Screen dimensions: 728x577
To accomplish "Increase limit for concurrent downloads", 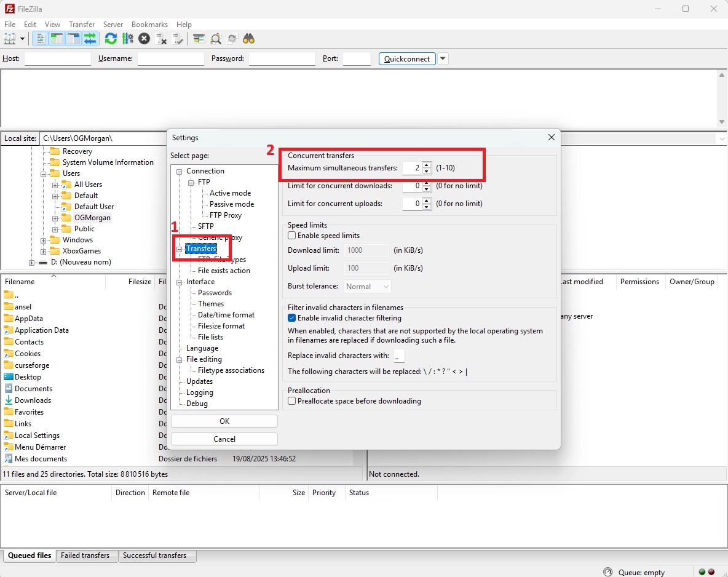I will tap(427, 183).
